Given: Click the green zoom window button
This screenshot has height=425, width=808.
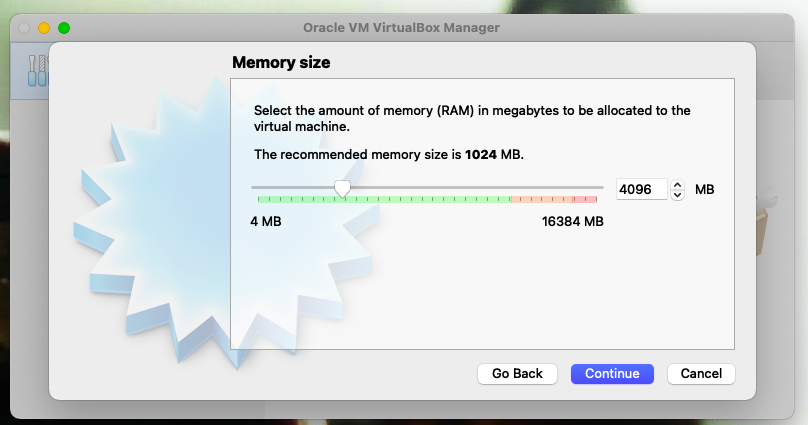Looking at the screenshot, I should point(64,28).
